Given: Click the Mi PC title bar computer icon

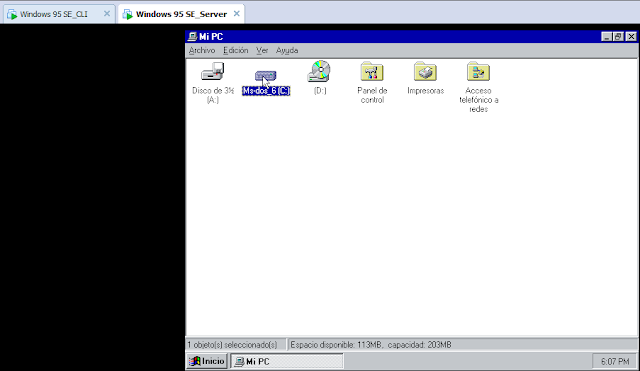Looking at the screenshot, I should point(192,37).
